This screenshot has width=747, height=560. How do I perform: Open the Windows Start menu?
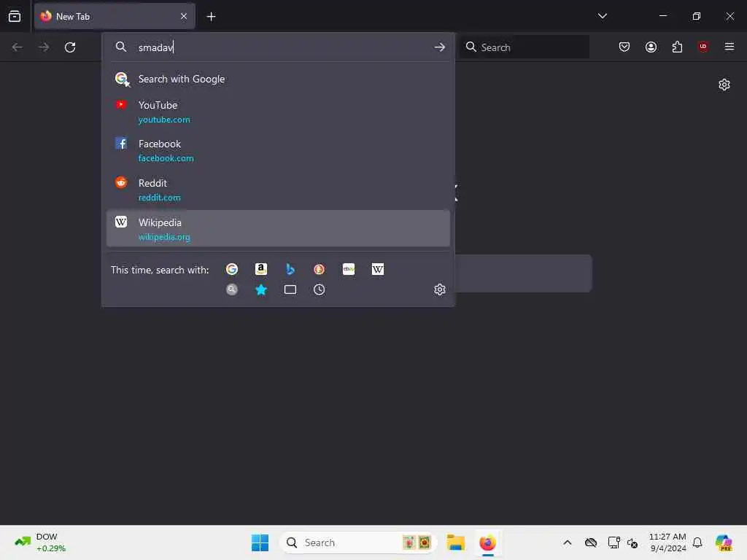pos(260,542)
